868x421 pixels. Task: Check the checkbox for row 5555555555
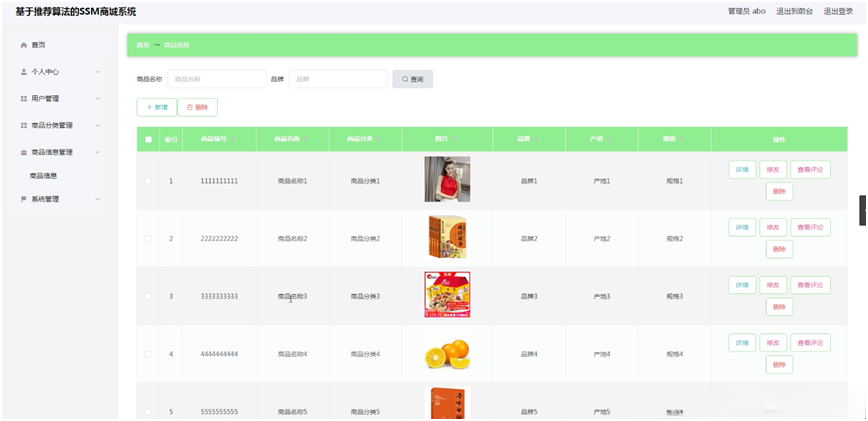148,412
